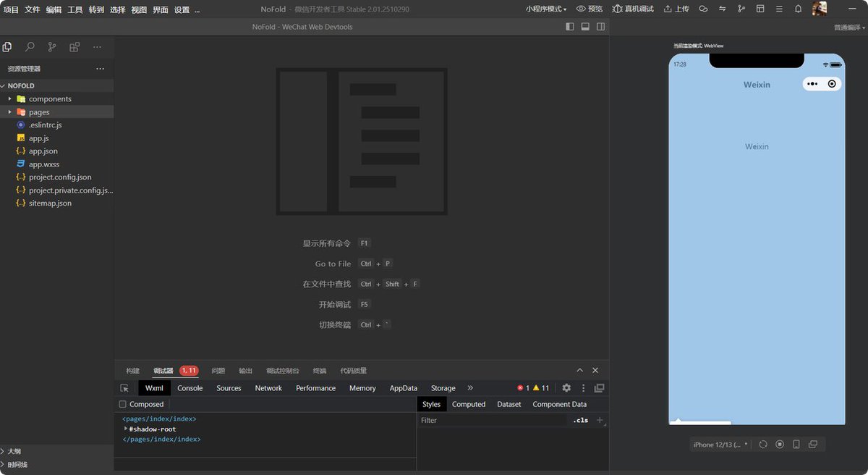The image size is (868, 475).
Task: Toggle the .cls class editor
Action: tap(581, 420)
